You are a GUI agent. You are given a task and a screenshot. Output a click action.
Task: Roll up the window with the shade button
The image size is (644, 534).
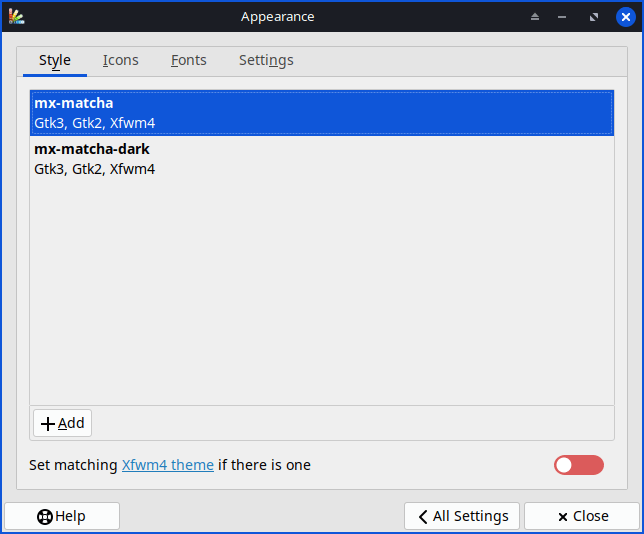(535, 17)
